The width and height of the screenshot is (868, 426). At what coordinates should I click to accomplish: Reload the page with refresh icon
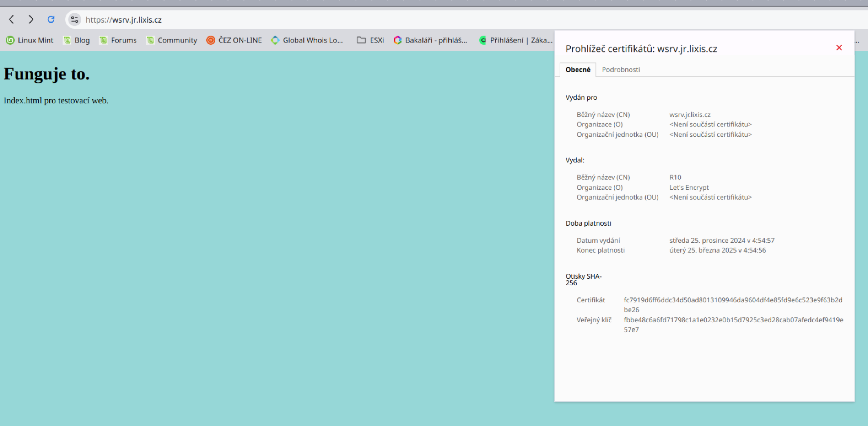point(51,20)
